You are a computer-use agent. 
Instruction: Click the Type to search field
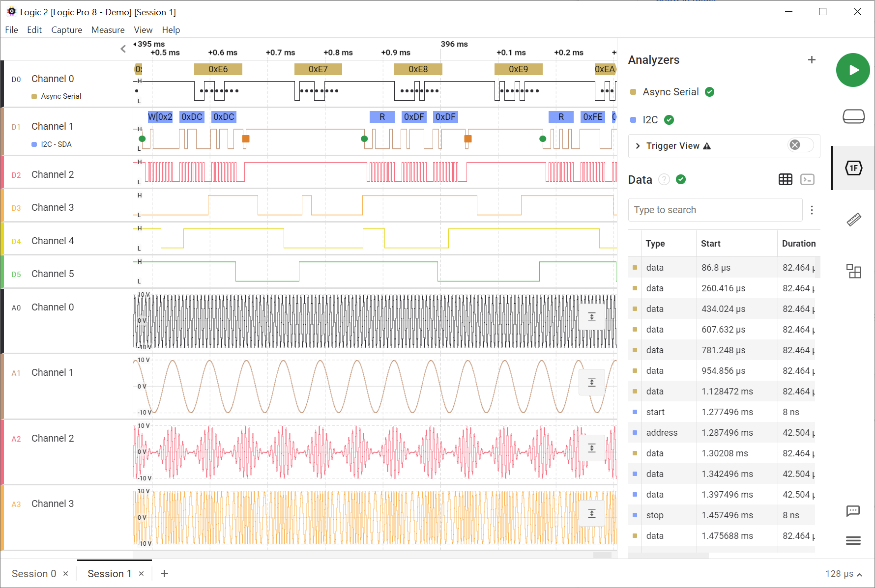click(x=715, y=210)
